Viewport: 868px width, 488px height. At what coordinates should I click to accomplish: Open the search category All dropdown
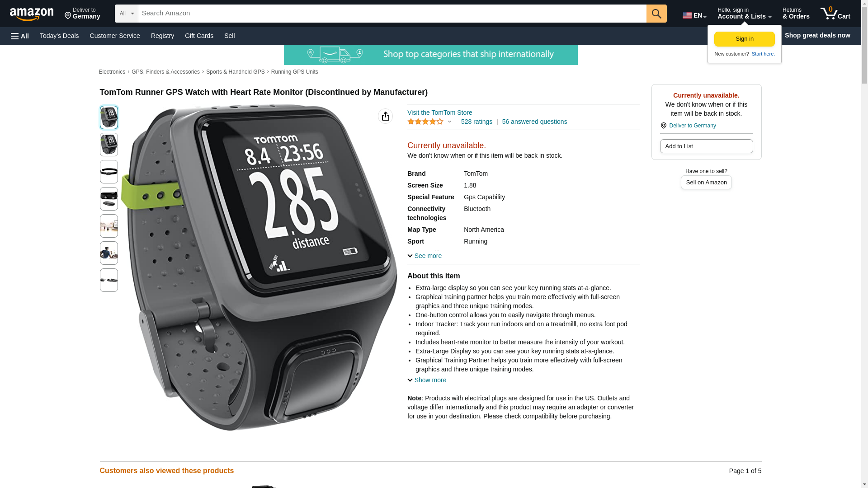point(127,14)
